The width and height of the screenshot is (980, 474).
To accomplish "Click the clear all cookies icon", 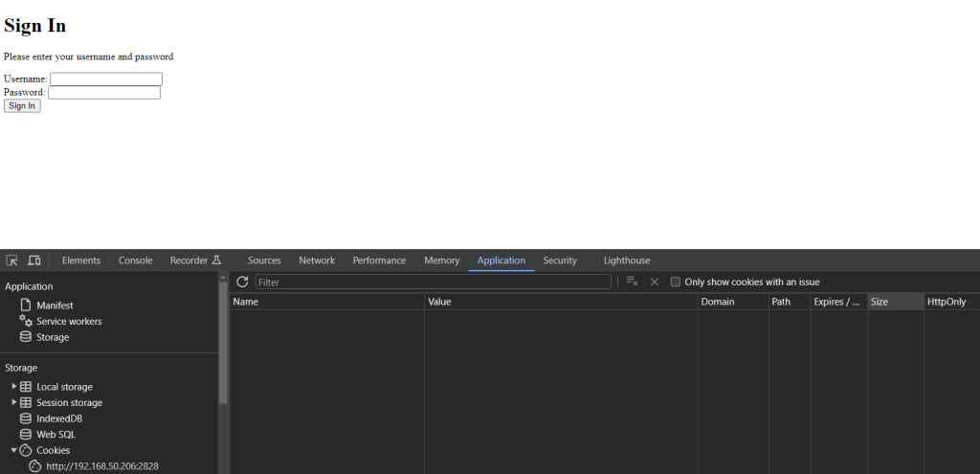I will (632, 282).
